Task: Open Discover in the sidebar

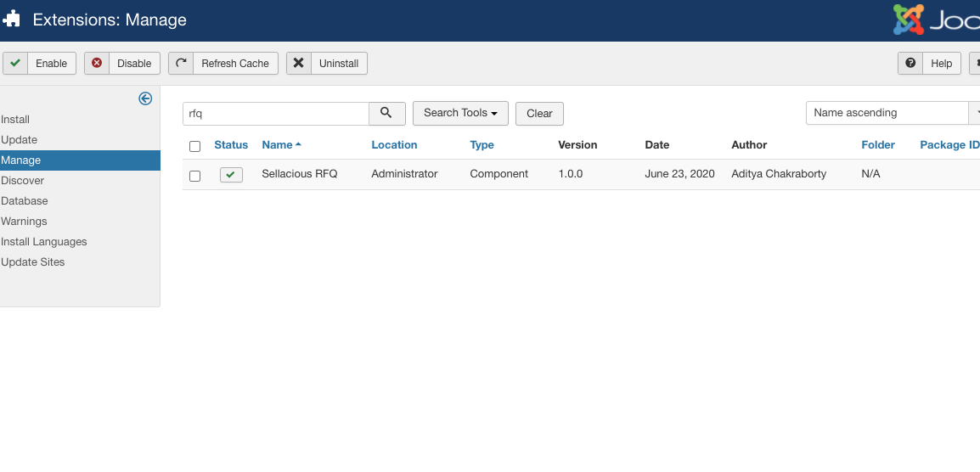Action: click(22, 180)
